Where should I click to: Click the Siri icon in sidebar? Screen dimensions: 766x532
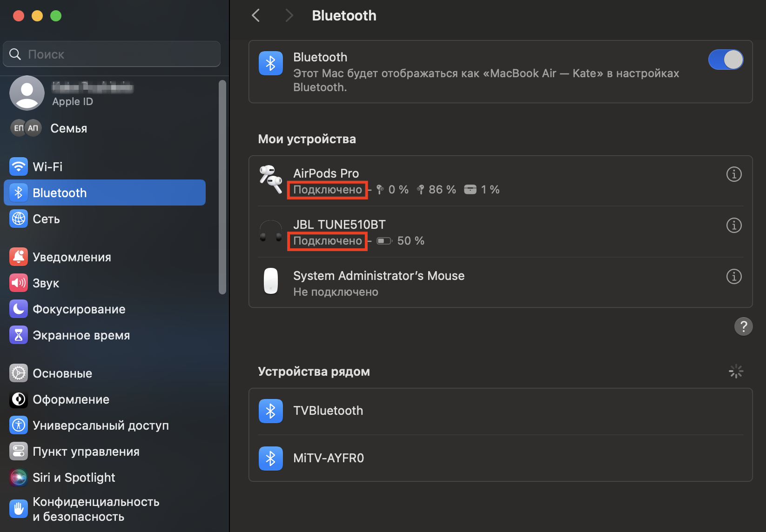point(19,477)
